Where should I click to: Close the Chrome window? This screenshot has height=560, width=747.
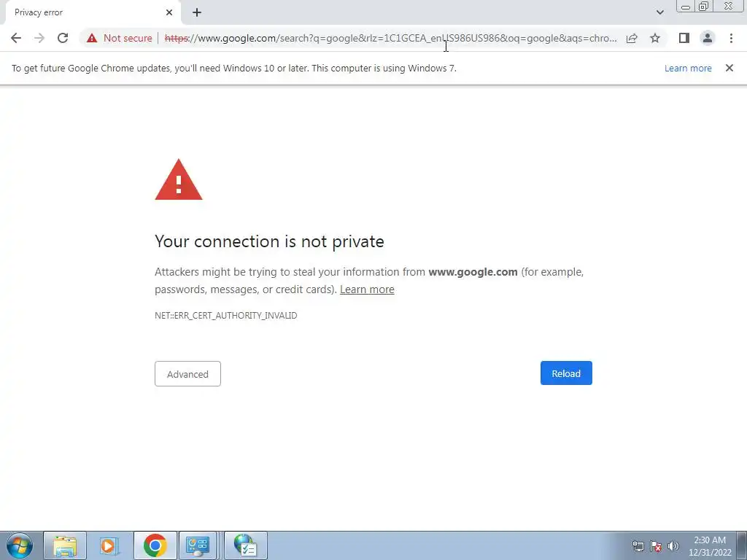[729, 7]
